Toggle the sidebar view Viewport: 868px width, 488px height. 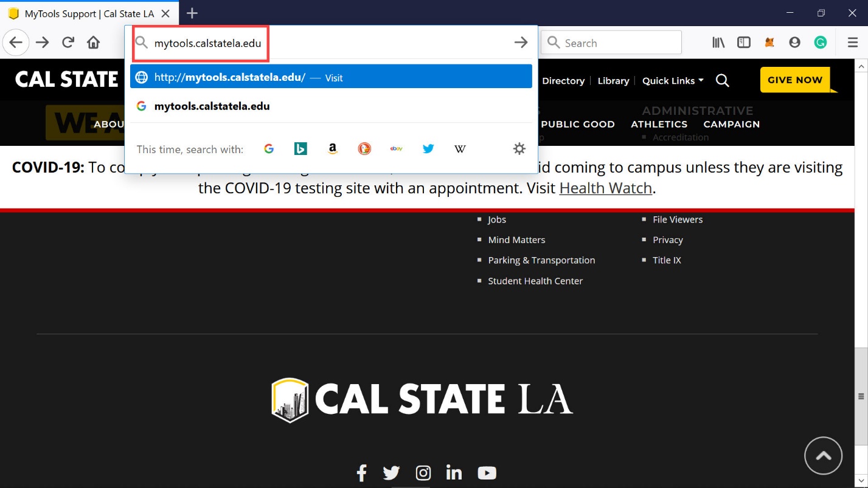click(743, 43)
